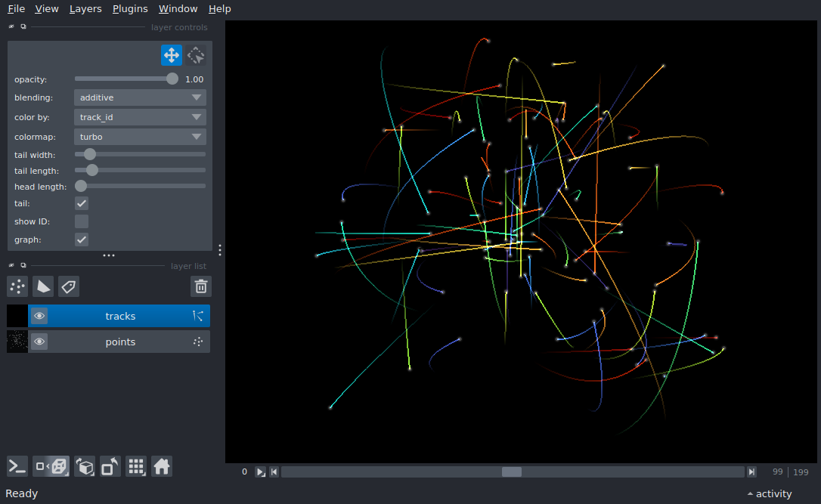Open the View menu
The width and height of the screenshot is (821, 504).
pos(47,9)
